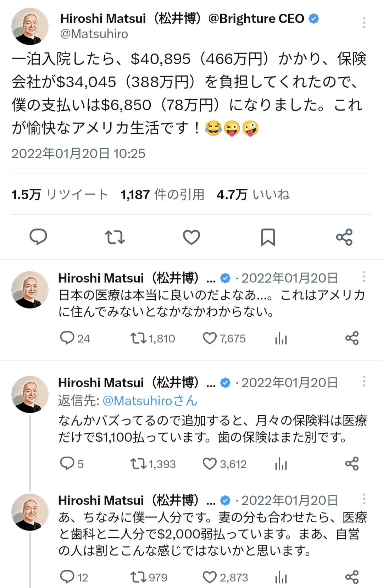View the 1.5万 retweets list
This screenshot has width=383, height=588.
(60, 195)
